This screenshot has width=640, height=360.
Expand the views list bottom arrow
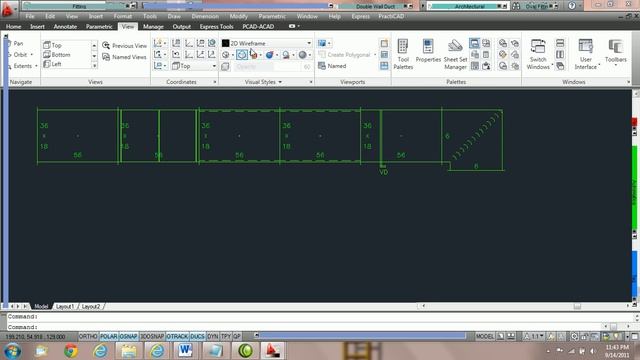[x=94, y=66]
